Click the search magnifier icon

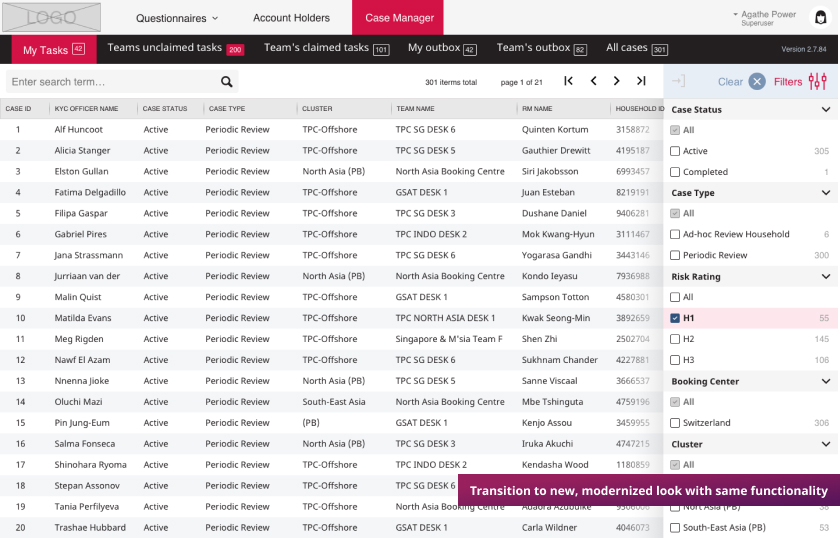[227, 82]
